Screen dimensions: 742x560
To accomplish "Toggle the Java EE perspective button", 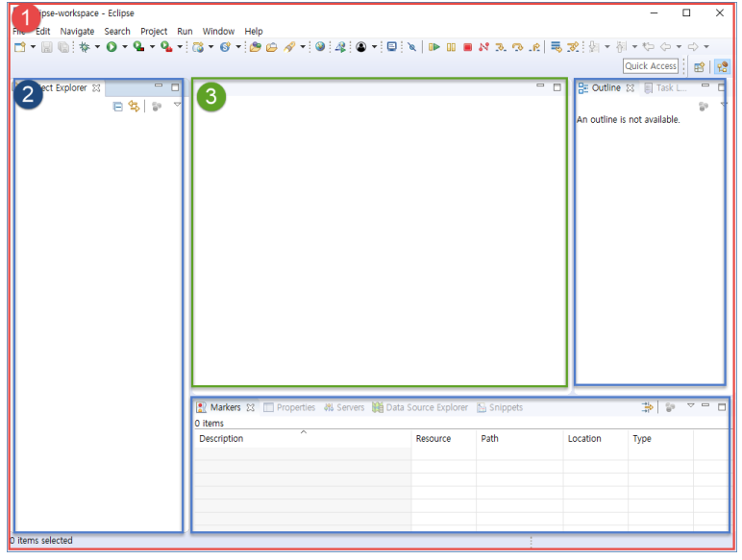I will [722, 66].
